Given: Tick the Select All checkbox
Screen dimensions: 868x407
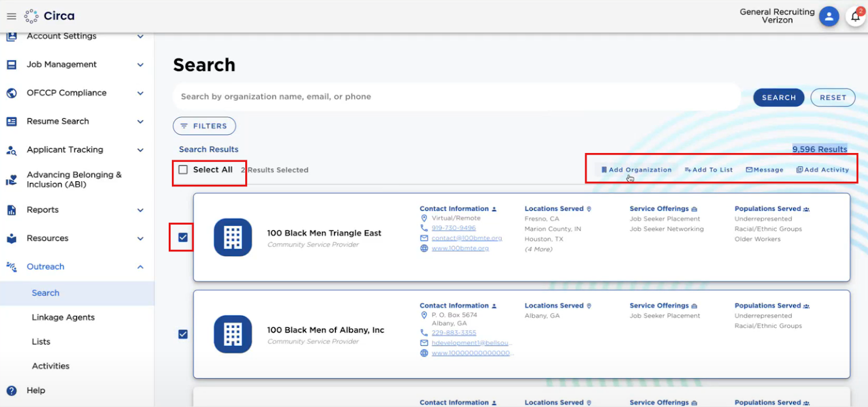Looking at the screenshot, I should (183, 170).
